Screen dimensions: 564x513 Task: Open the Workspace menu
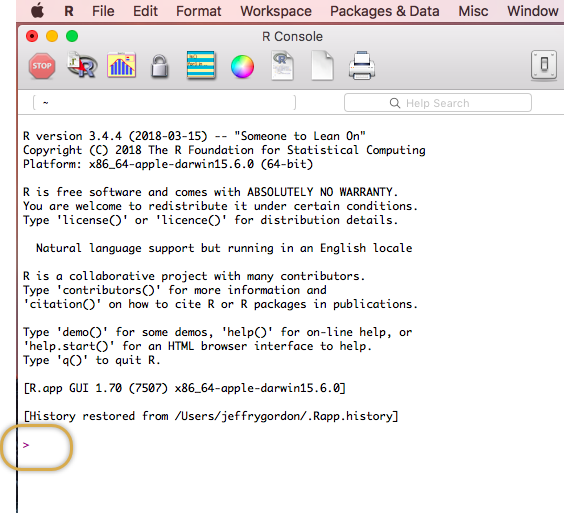276,11
